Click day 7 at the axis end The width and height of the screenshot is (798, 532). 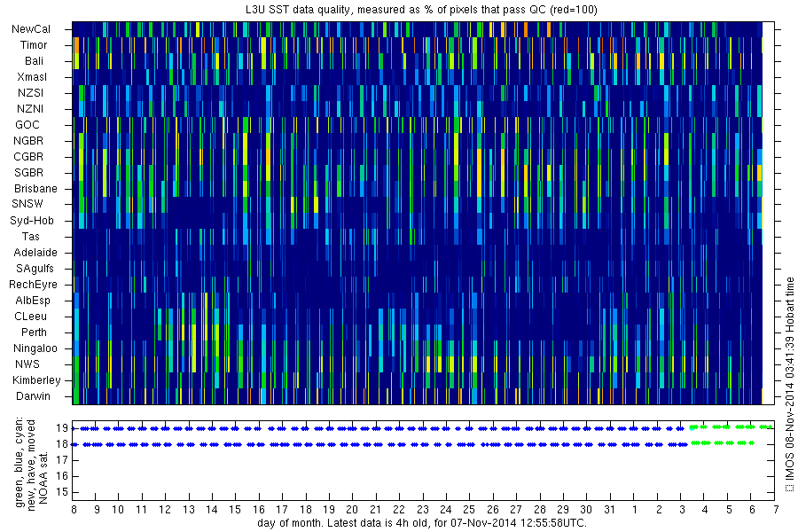776,509
